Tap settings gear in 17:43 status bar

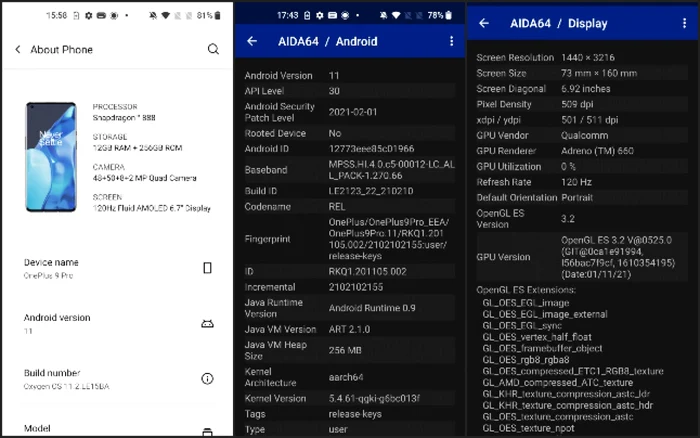pyautogui.click(x=320, y=16)
